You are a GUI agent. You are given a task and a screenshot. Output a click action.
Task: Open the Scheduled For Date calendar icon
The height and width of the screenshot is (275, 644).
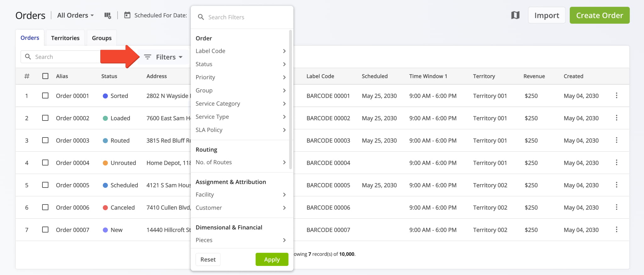(127, 15)
